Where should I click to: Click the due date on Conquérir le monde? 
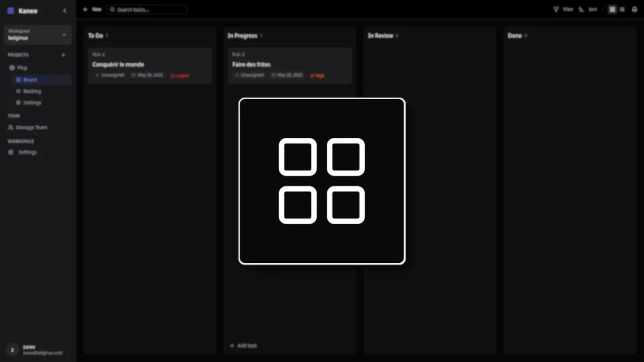[147, 76]
